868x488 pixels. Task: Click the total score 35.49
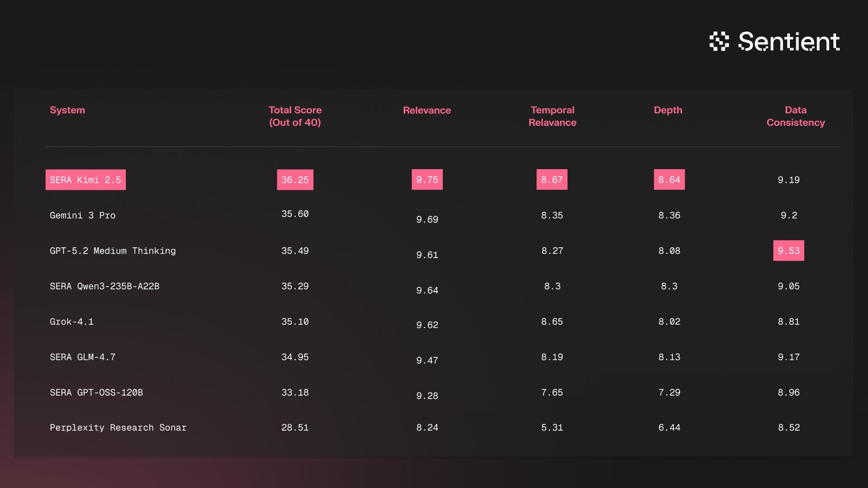click(295, 251)
